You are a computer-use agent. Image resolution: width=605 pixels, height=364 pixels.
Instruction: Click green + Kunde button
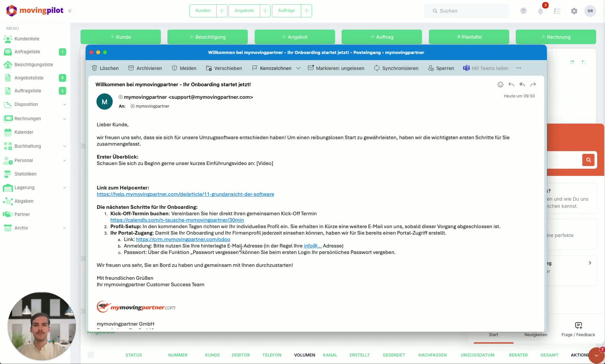(x=121, y=37)
